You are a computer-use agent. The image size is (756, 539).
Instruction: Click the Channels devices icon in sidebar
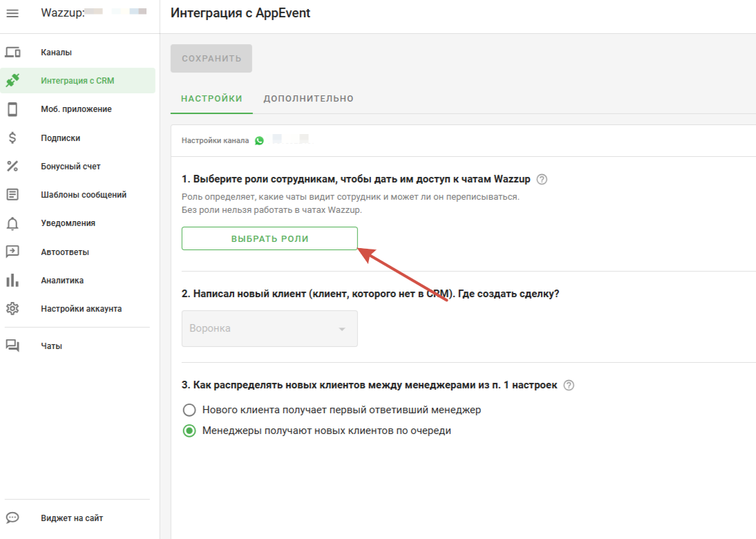[12, 53]
